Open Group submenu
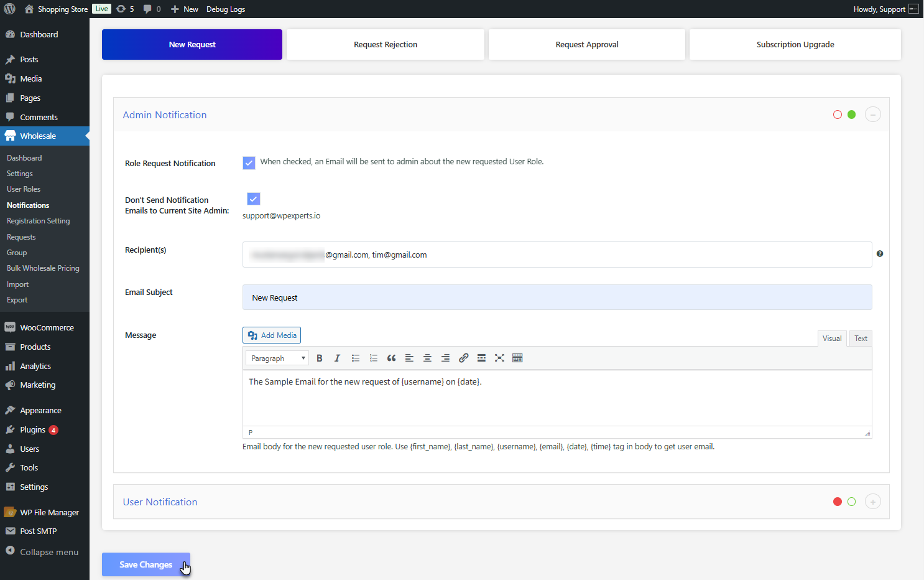 (17, 253)
